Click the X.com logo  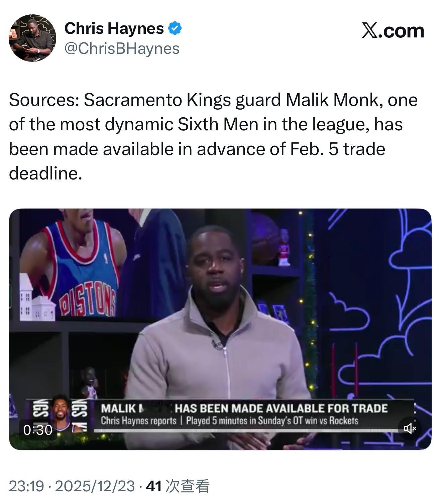[x=393, y=31]
